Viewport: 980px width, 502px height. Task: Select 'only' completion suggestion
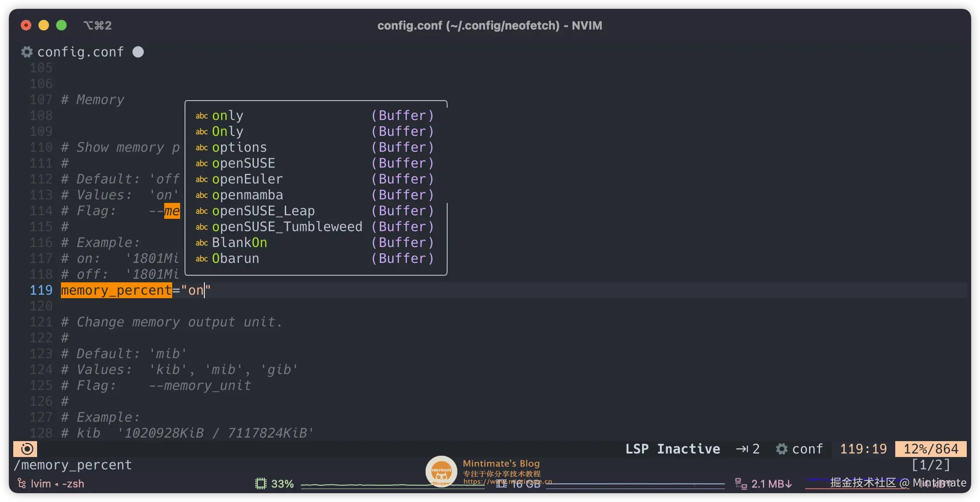227,116
